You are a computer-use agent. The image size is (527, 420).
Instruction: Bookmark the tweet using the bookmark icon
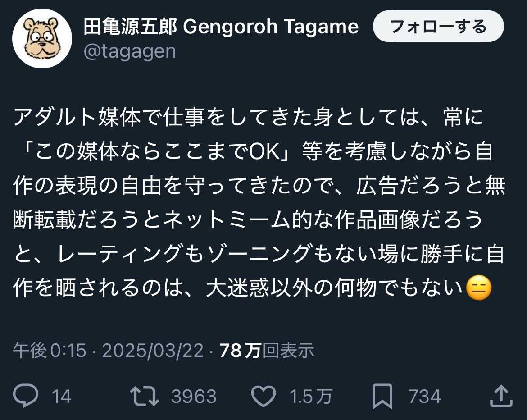pyautogui.click(x=383, y=397)
